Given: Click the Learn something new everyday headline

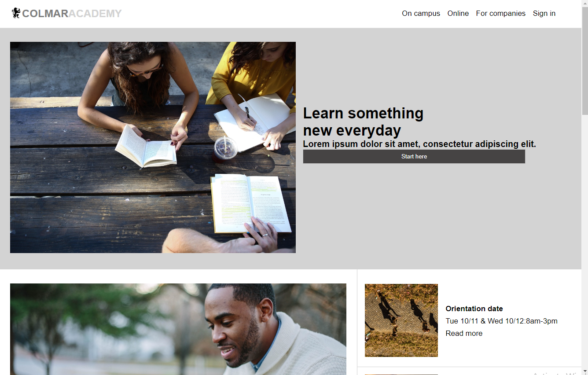Looking at the screenshot, I should point(363,122).
